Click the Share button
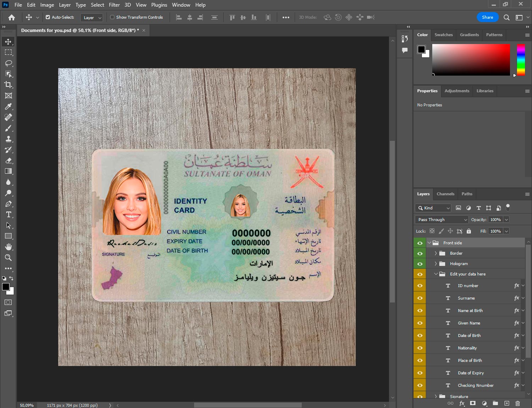532x408 pixels. coord(487,17)
